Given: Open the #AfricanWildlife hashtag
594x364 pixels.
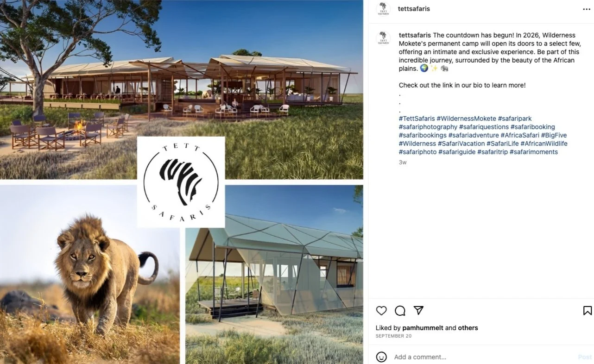Looking at the screenshot, I should 544,144.
